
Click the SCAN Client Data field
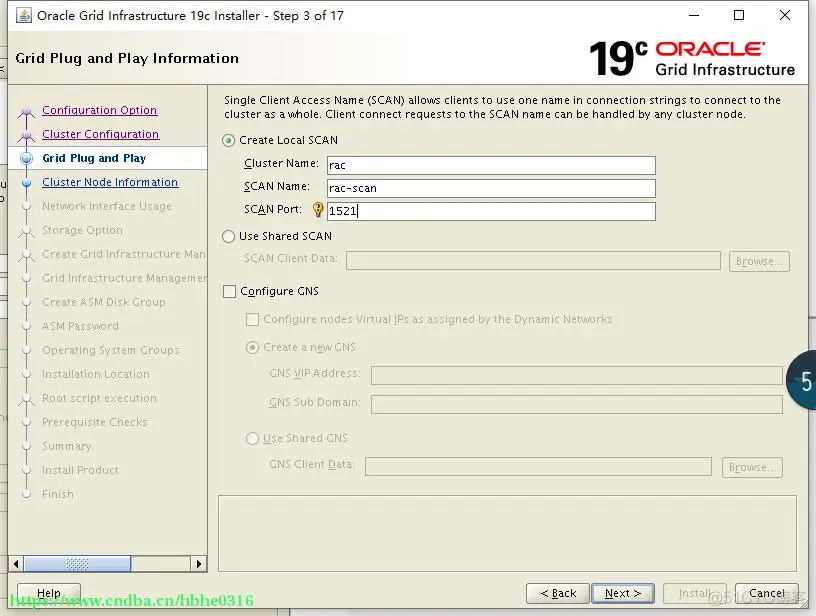point(533,261)
